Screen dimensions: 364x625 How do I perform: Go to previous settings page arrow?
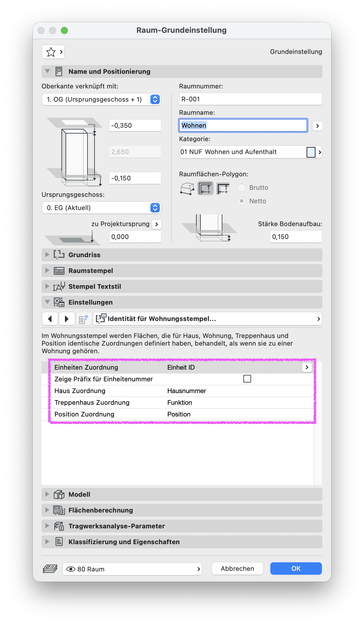[50, 319]
